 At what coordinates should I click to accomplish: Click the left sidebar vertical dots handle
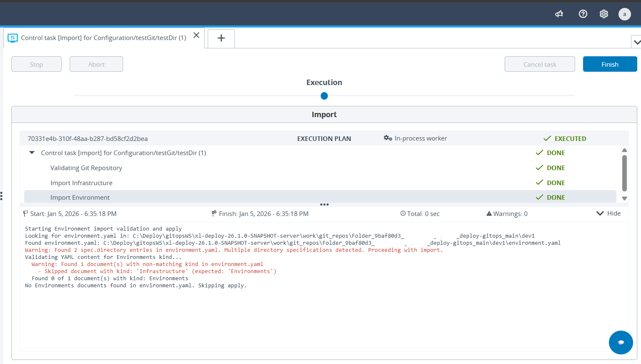pos(2,196)
